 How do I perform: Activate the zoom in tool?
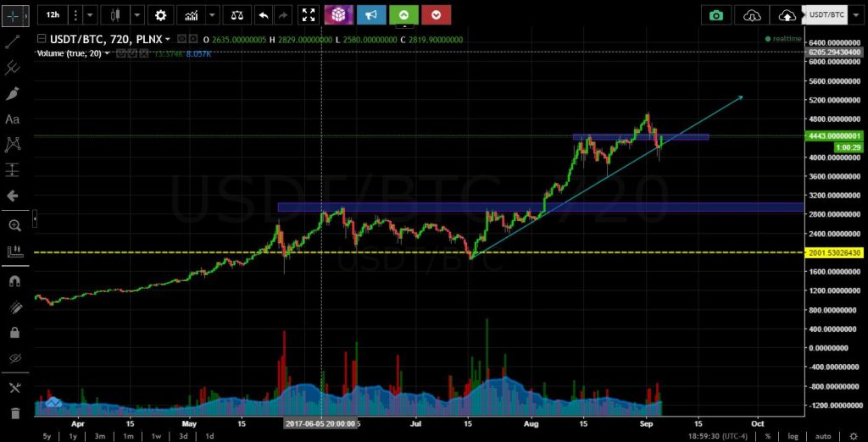pos(13,225)
